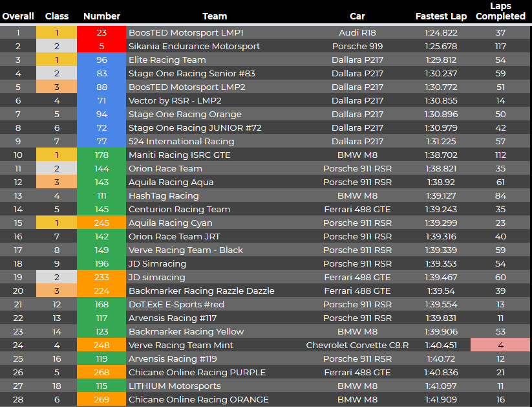Click team LITHIUM Motorsports
This screenshot has width=532, height=407.
(175, 386)
